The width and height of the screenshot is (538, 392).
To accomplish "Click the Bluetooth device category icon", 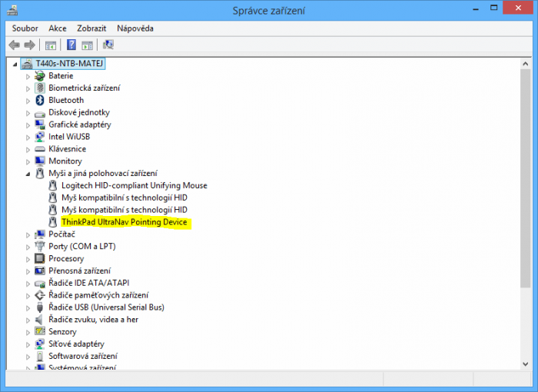I will (40, 100).
